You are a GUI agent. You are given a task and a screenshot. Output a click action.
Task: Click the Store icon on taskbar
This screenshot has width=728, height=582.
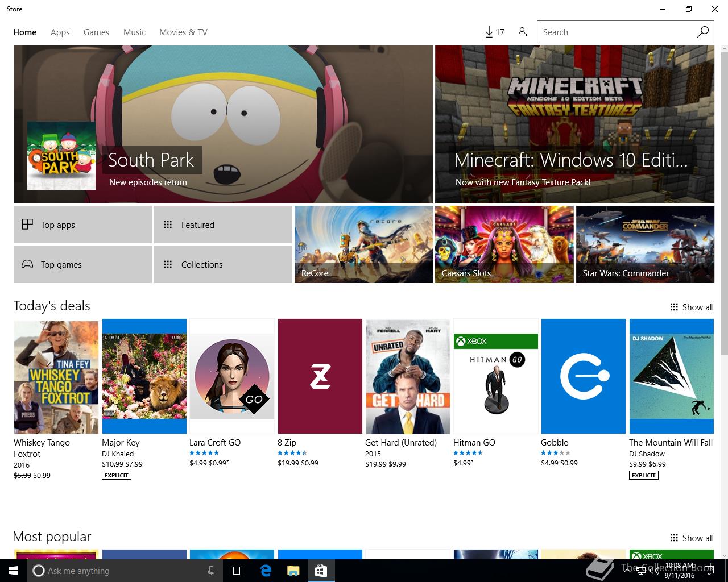click(321, 571)
